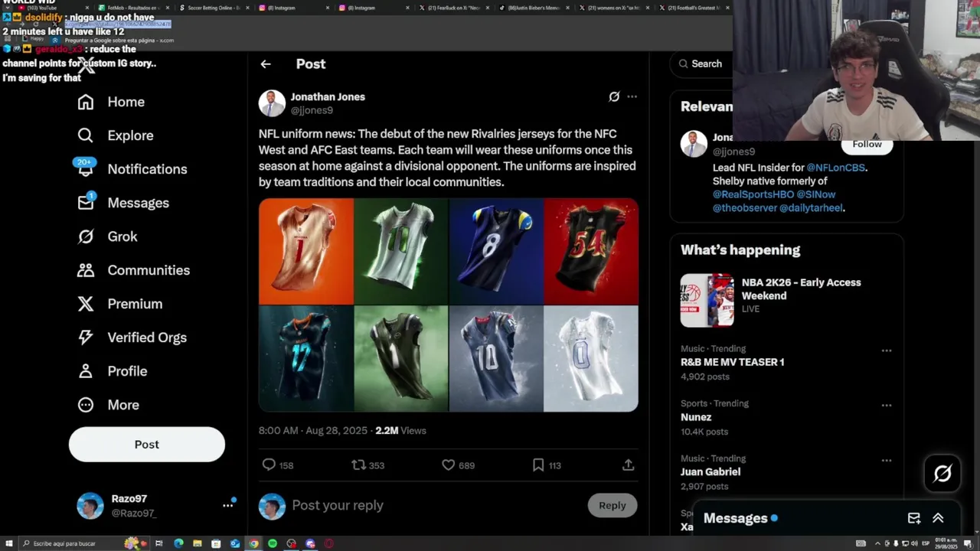
Task: Switch to the FearBuck on X tab
Action: click(453, 8)
